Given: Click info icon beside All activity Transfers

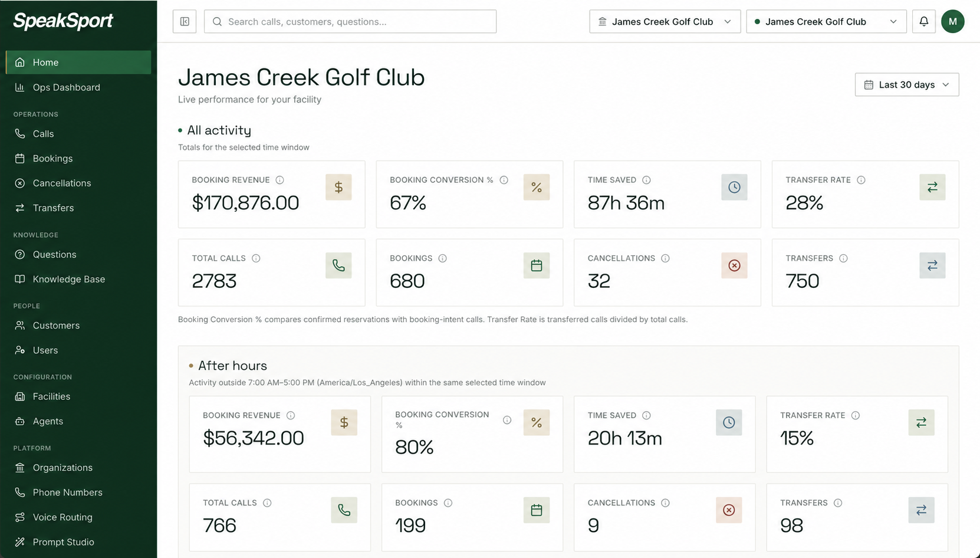Looking at the screenshot, I should (x=843, y=258).
